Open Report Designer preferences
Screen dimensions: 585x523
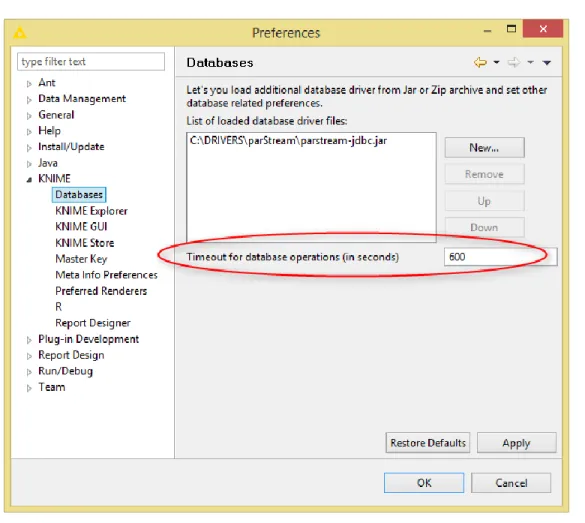[x=93, y=323]
